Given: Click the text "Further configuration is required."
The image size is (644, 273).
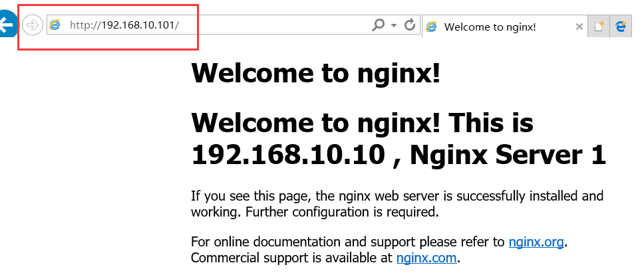Looking at the screenshot, I should click(x=342, y=212).
